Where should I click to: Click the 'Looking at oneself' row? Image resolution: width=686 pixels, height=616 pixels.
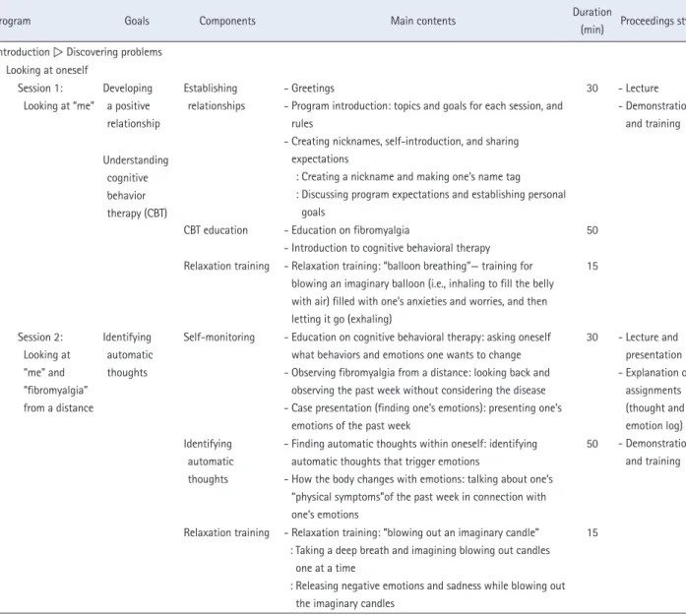tap(47, 70)
